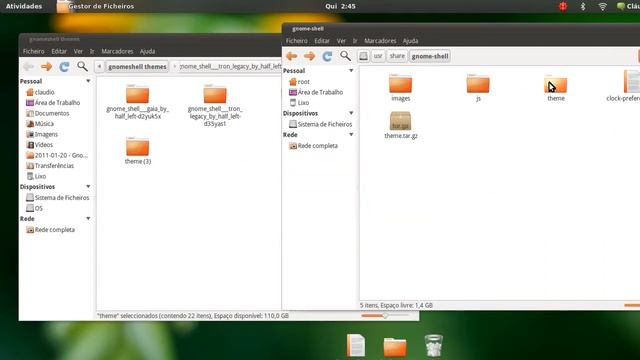Open search in gnome-shell window
This screenshot has height=360, width=640.
[345, 56]
